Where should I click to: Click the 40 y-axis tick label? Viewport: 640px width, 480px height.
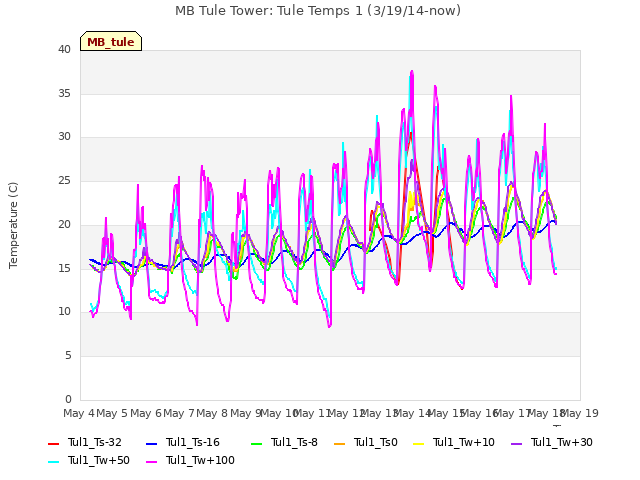point(64,49)
